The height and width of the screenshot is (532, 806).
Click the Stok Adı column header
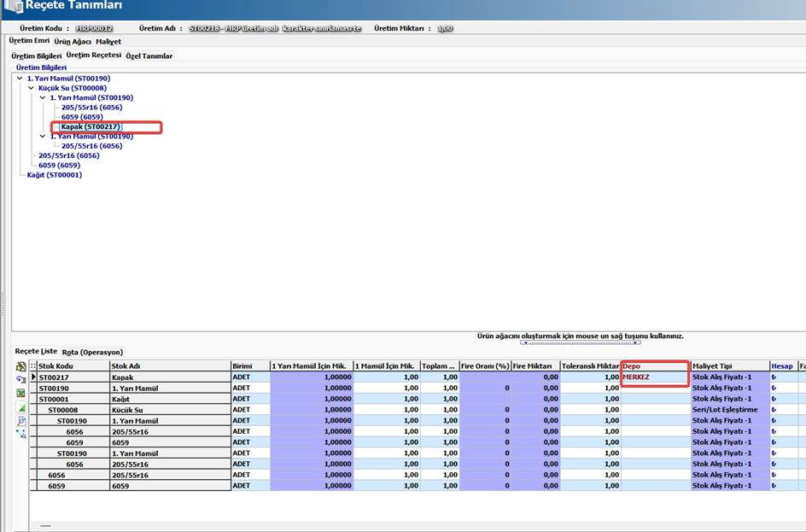tap(170, 366)
